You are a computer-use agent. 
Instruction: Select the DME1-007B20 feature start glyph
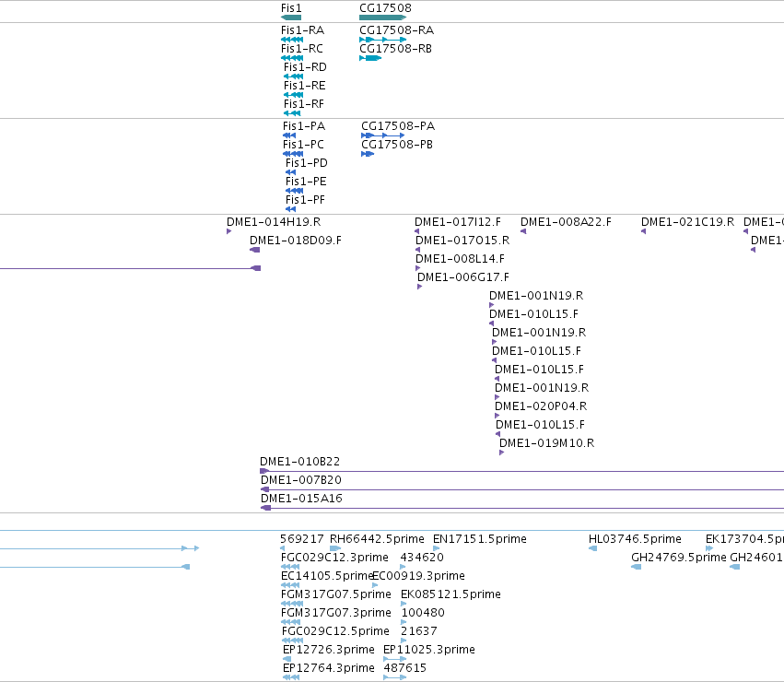265,490
